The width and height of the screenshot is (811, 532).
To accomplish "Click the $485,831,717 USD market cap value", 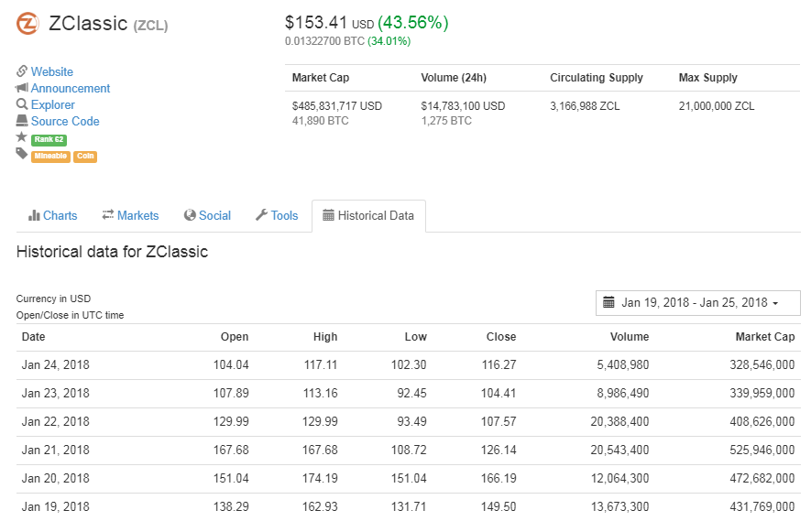I will point(337,106).
